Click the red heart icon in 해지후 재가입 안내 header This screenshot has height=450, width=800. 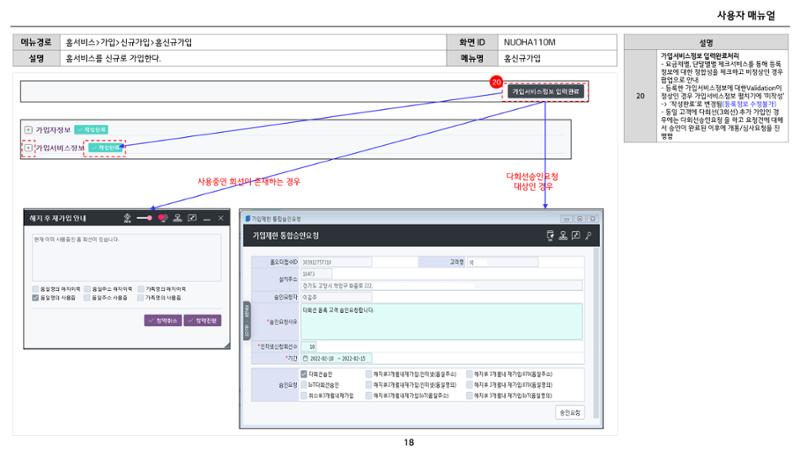point(163,218)
